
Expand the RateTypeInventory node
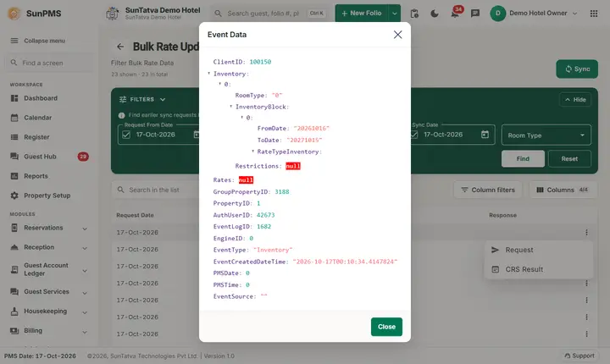252,152
